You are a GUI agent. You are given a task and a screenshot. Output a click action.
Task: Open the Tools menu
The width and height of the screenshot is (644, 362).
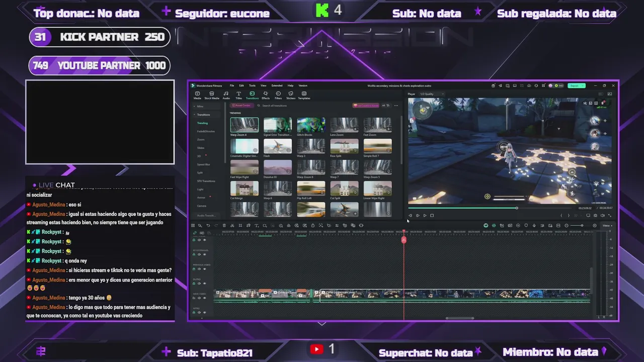pyautogui.click(x=252, y=85)
